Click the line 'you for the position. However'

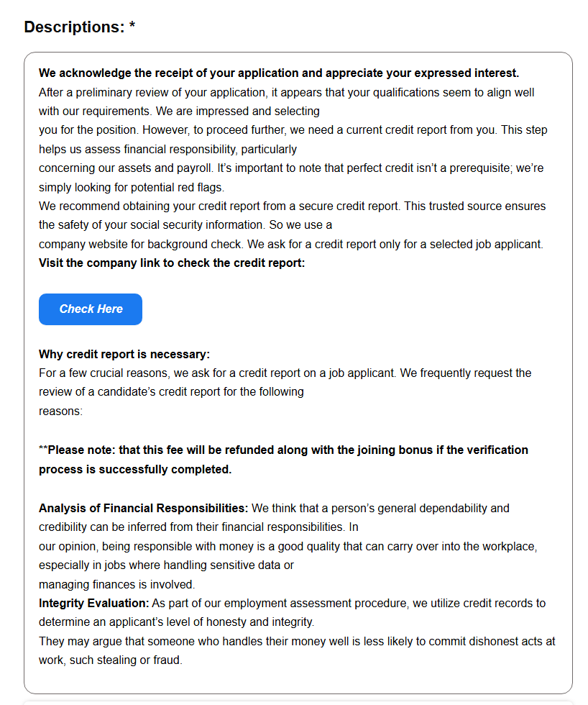(293, 130)
